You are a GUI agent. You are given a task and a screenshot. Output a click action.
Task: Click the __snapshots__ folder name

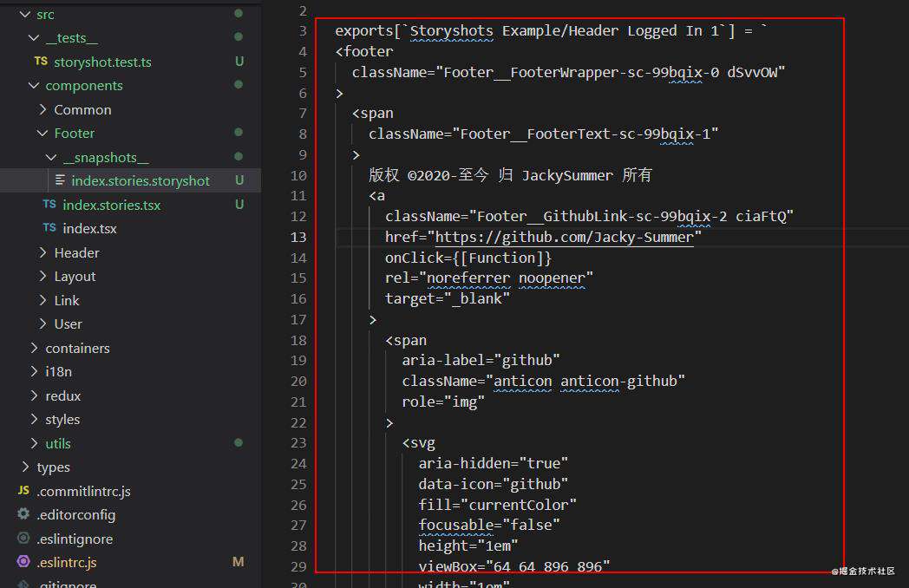pyautogui.click(x=106, y=158)
